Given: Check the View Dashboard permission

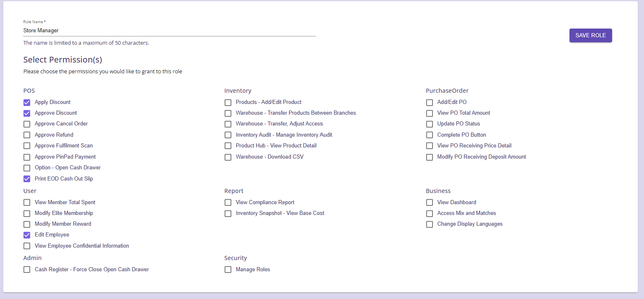Looking at the screenshot, I should 430,203.
